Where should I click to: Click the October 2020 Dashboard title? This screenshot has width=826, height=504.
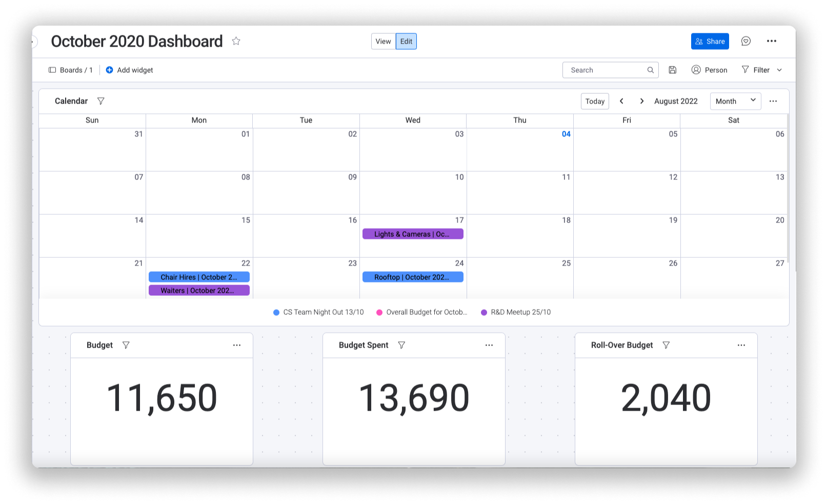(137, 41)
